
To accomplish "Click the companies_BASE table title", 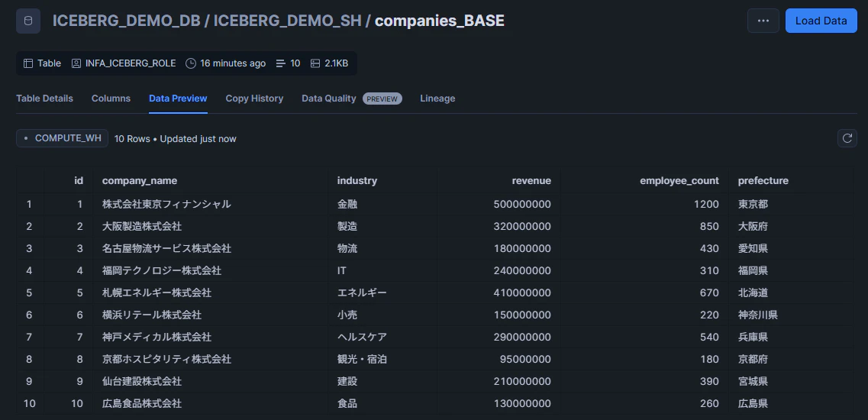I will click(440, 21).
